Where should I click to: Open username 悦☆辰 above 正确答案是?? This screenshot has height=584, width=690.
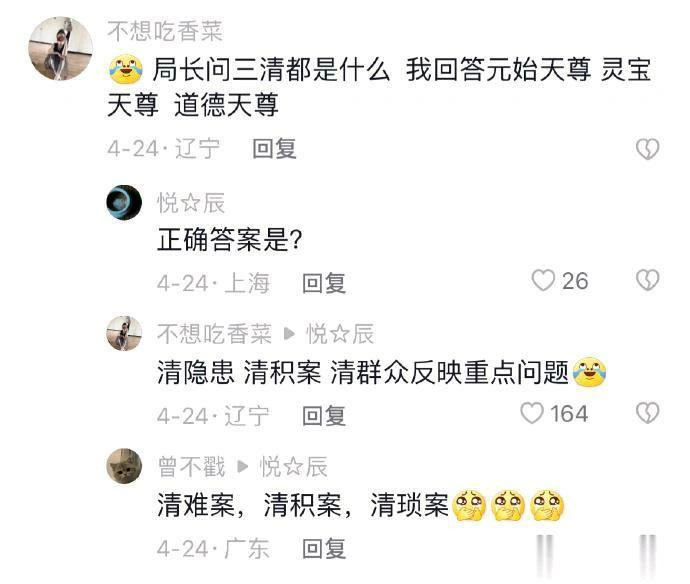pos(191,203)
